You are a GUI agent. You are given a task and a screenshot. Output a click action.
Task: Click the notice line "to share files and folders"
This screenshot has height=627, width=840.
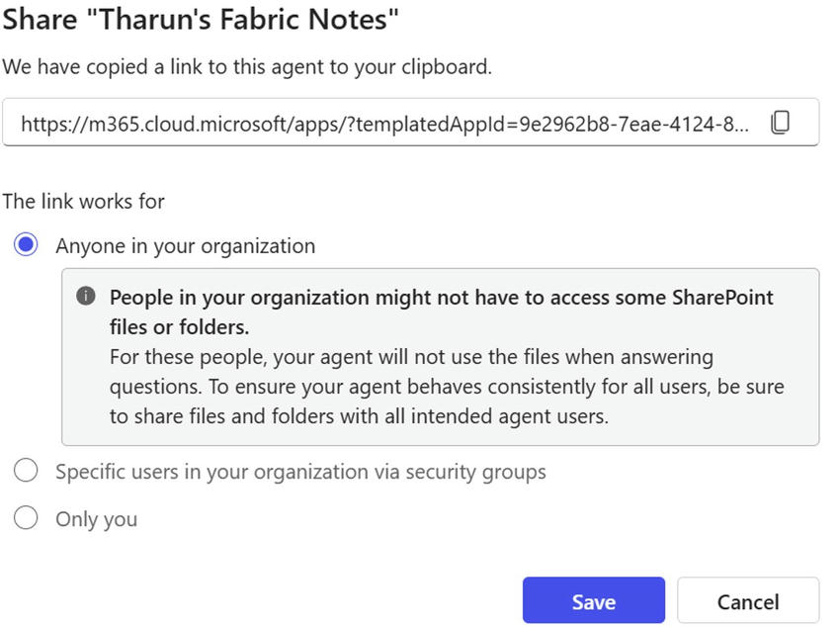tap(358, 416)
